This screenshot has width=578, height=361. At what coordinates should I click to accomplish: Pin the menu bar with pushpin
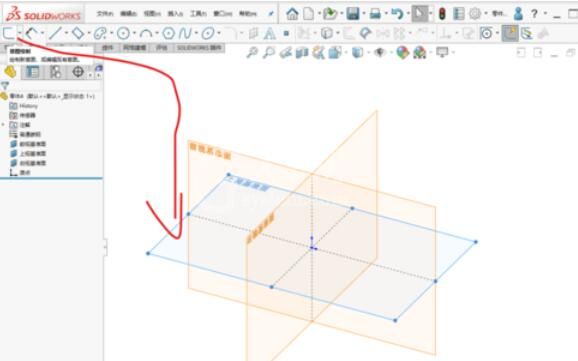(271, 14)
